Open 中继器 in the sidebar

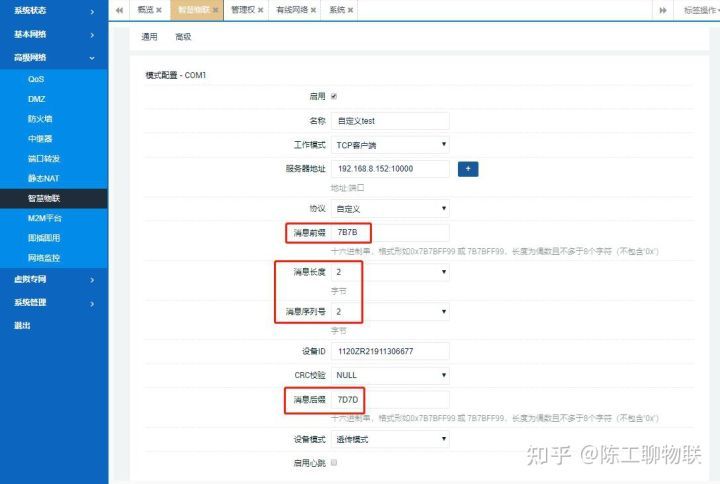tap(54, 139)
